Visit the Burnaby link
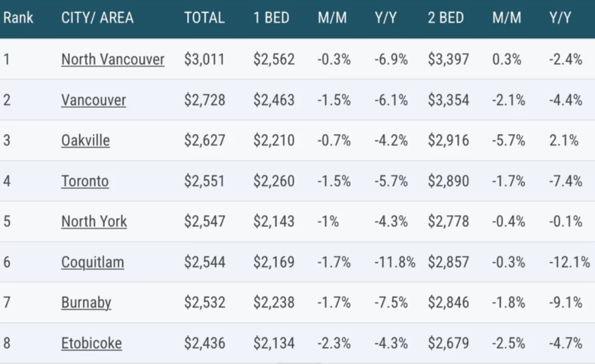 point(86,302)
